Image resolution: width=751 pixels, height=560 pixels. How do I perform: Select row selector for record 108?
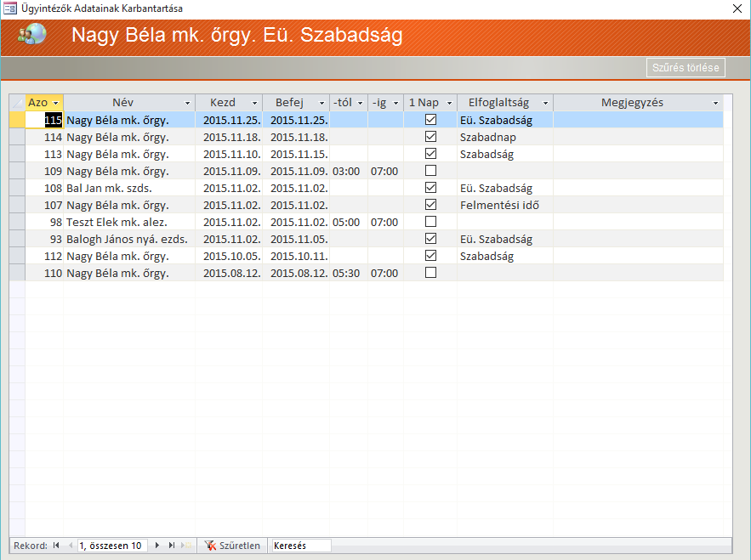coord(17,188)
